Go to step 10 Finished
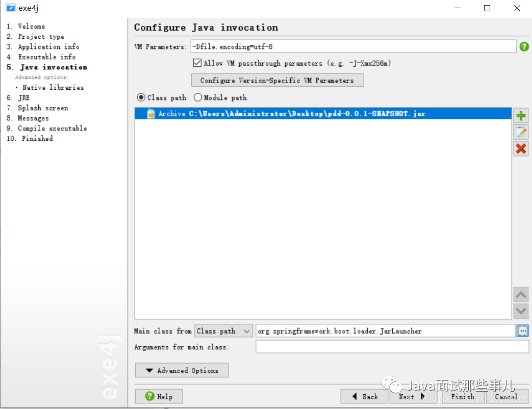 click(30, 138)
